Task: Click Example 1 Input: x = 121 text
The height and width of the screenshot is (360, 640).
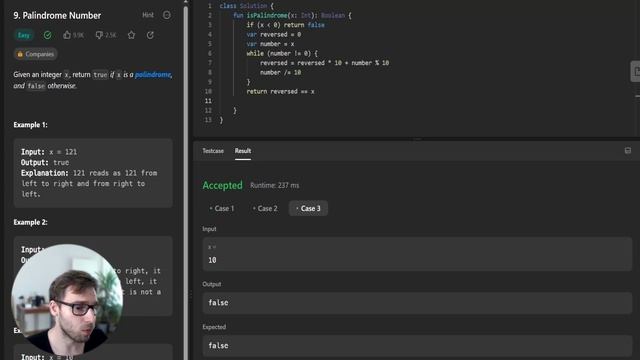Action: click(49, 152)
